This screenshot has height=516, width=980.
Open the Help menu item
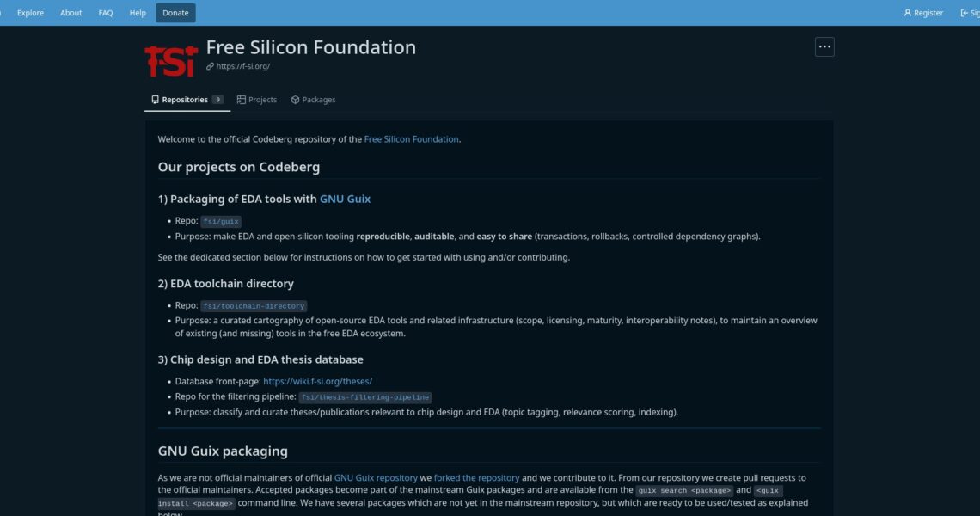(137, 13)
